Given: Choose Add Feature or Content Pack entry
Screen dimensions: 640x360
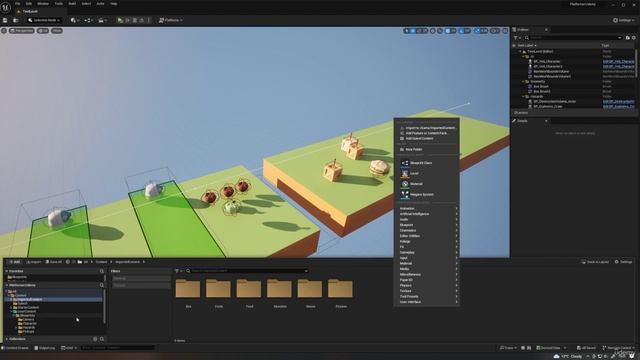Looking at the screenshot, I should [x=427, y=133].
